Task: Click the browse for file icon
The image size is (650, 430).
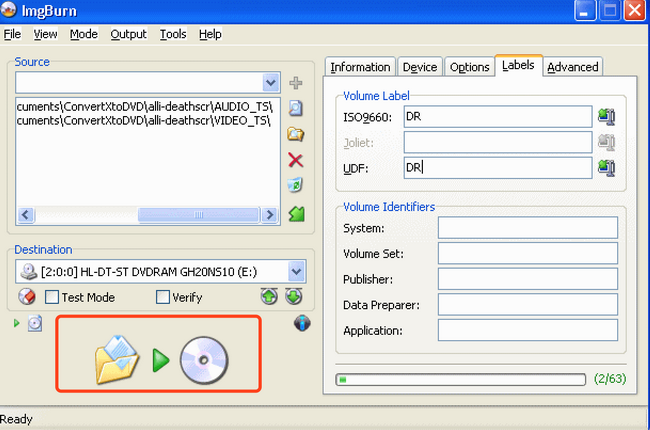Action: coord(295,108)
